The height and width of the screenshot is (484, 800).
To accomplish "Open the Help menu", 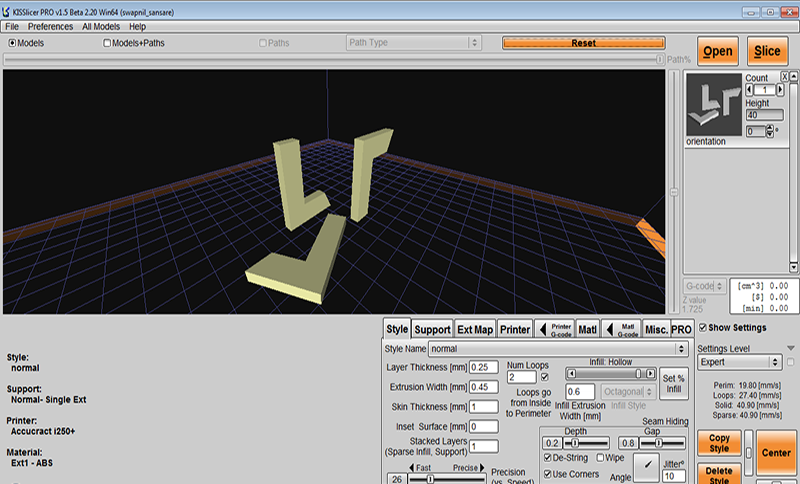I will click(137, 27).
